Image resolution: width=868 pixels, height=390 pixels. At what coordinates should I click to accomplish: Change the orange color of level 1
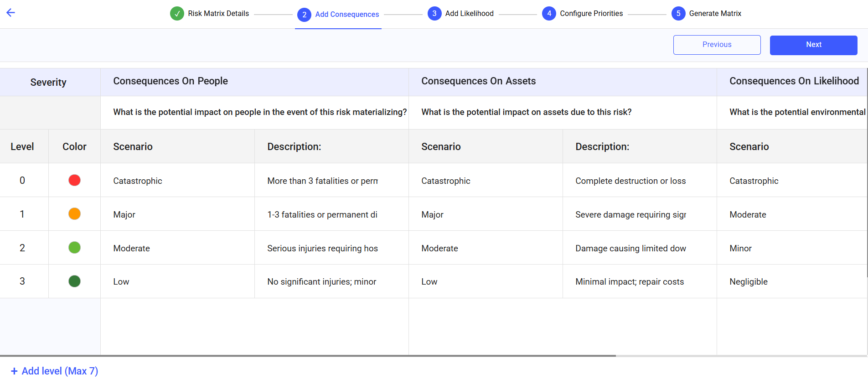[x=74, y=214]
